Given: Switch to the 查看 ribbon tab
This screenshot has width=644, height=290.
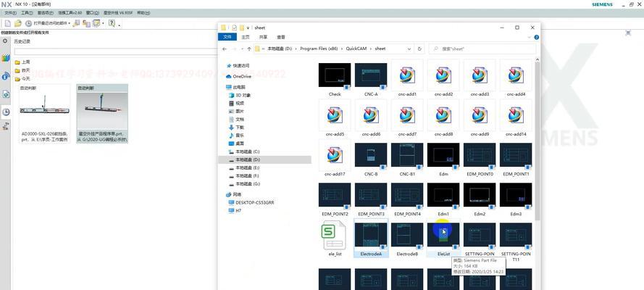Looking at the screenshot, I should click(x=281, y=37).
